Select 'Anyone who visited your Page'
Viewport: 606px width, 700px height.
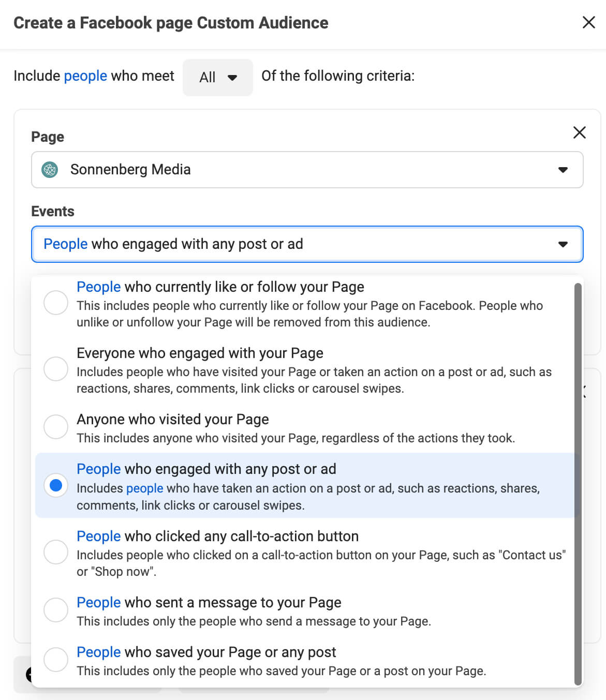[55, 427]
